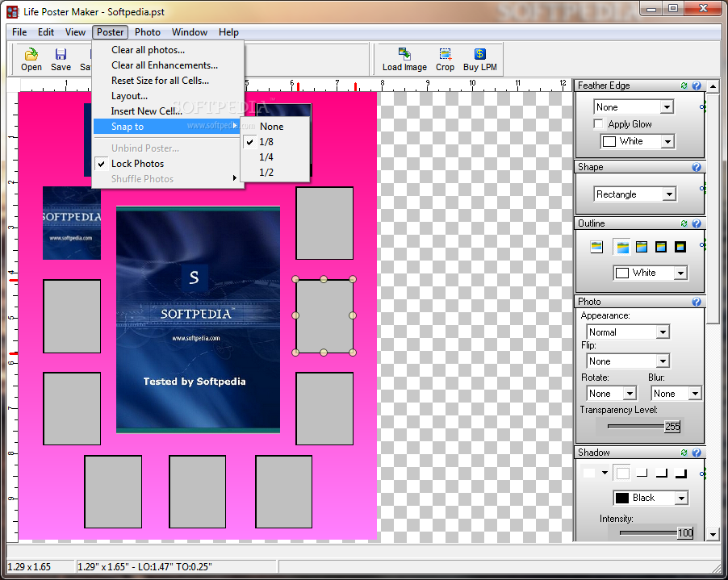
Task: Toggle the Lock Photos menu option
Action: click(x=137, y=164)
